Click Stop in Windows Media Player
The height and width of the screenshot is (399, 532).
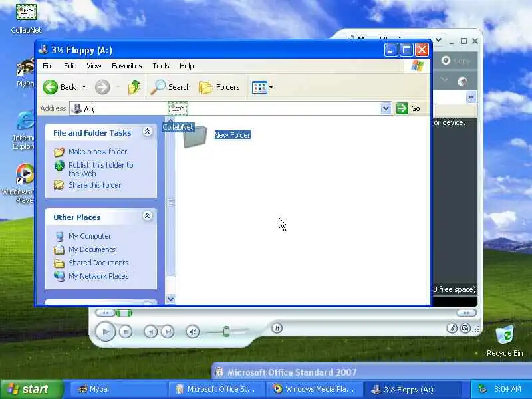coord(126,331)
